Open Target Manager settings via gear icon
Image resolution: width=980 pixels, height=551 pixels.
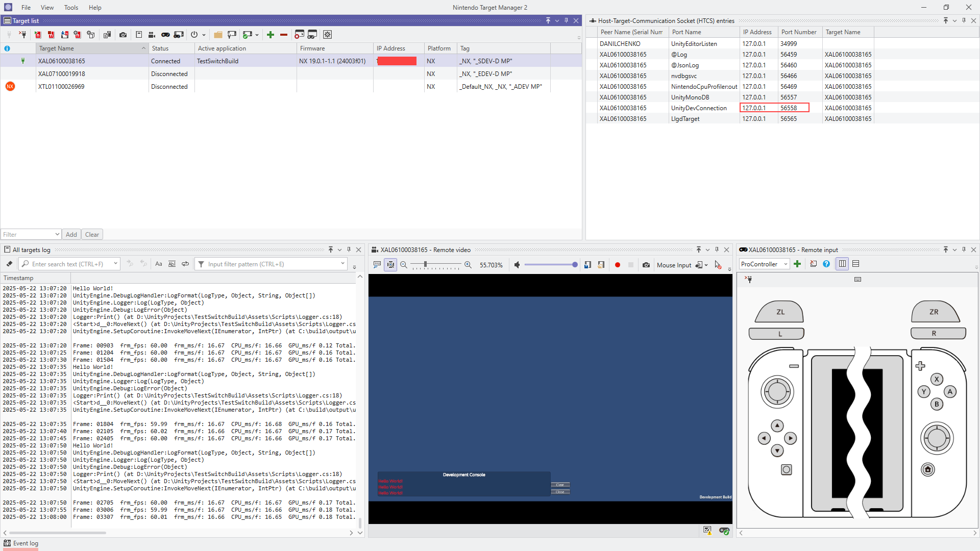tap(327, 35)
